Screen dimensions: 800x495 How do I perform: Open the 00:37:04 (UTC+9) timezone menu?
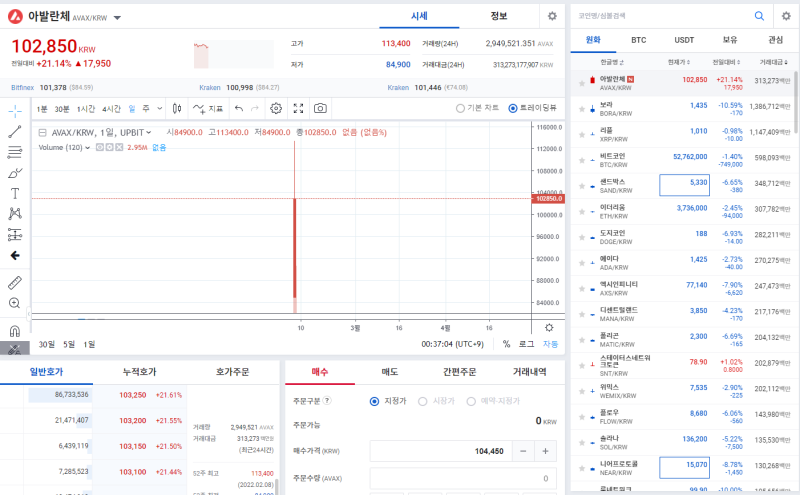[x=452, y=344]
